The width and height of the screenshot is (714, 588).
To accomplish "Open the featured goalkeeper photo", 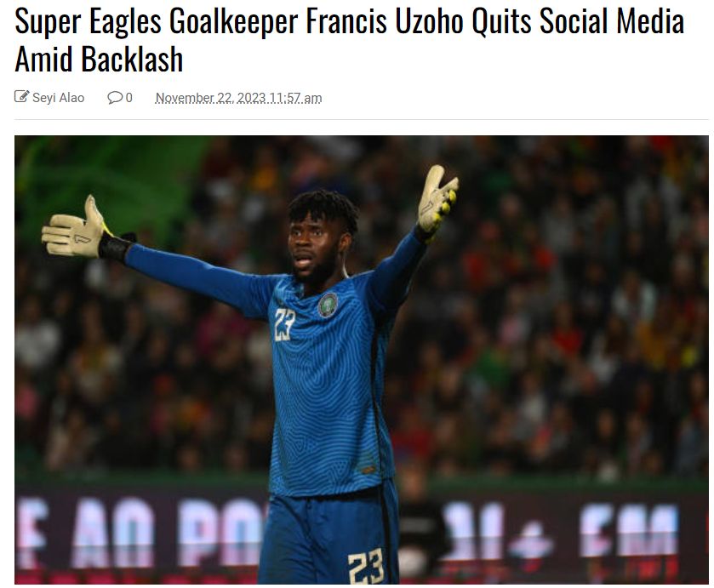I will pyautogui.click(x=362, y=360).
